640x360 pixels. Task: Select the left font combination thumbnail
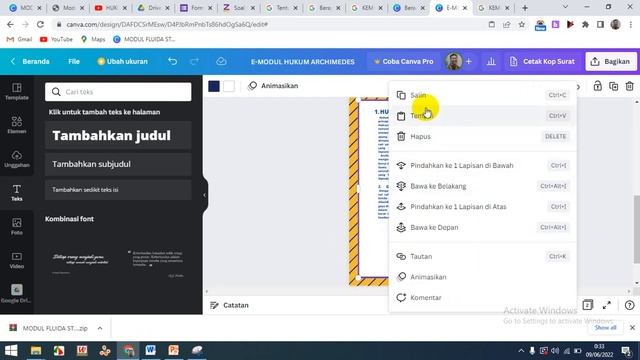point(80,262)
